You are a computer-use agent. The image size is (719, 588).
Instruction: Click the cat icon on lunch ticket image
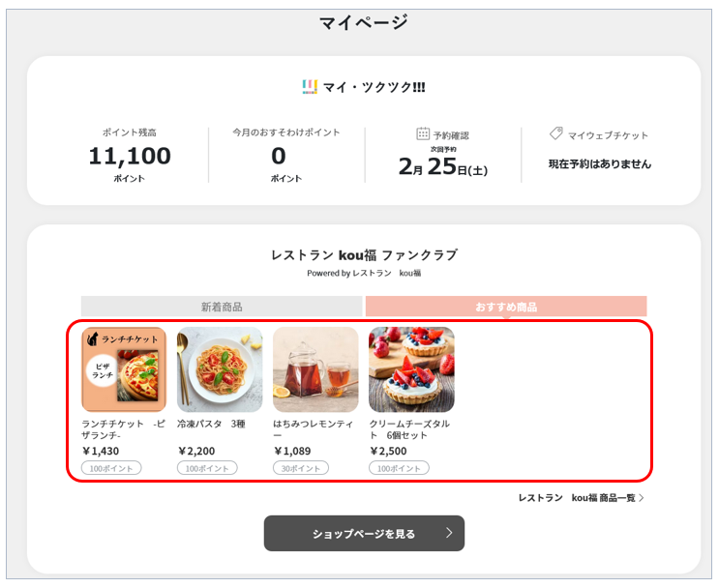(92, 338)
